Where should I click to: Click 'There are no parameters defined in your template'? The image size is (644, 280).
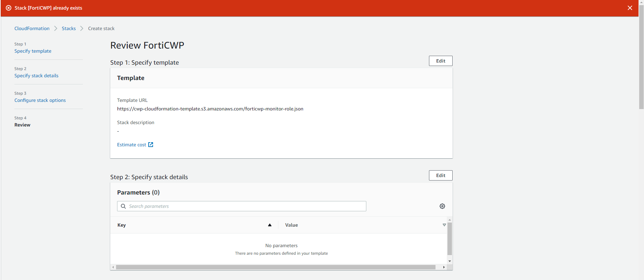click(x=281, y=253)
